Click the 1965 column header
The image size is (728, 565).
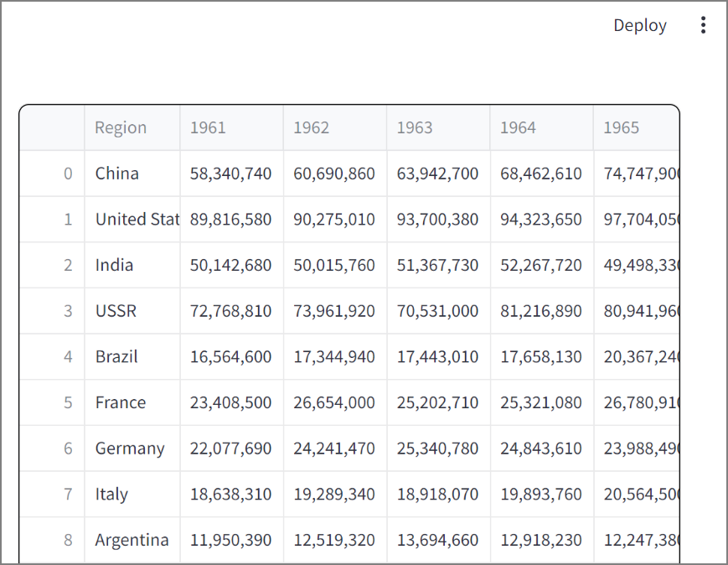637,127
